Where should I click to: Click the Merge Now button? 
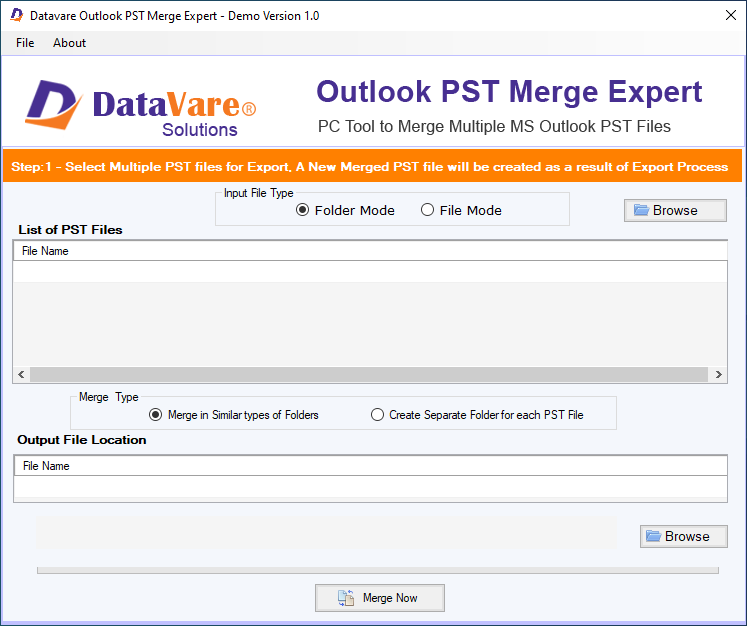(380, 598)
